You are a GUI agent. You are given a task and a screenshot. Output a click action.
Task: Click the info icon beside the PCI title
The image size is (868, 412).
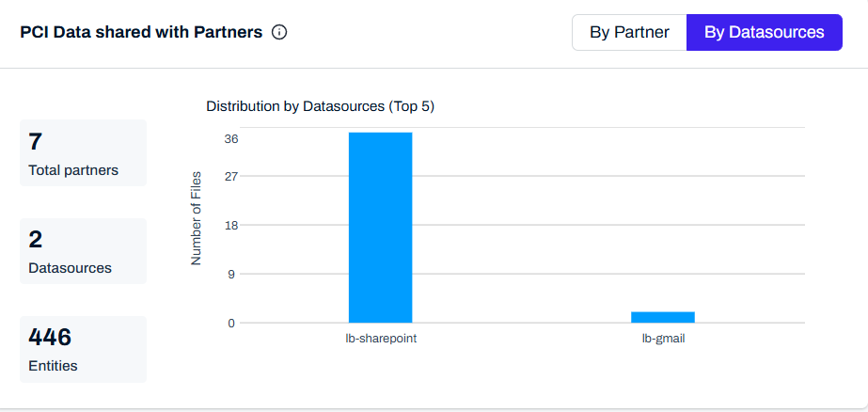point(279,32)
